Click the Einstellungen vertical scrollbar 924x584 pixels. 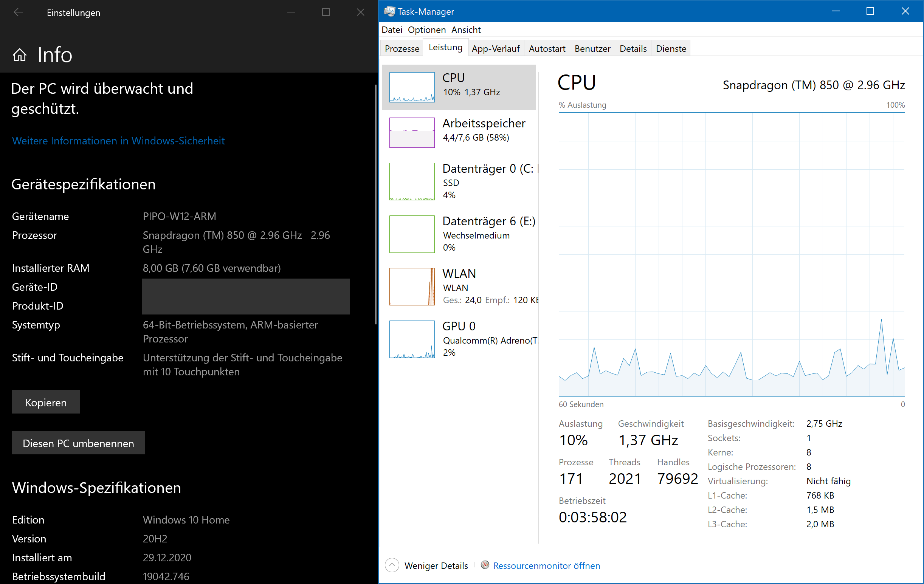(376, 204)
